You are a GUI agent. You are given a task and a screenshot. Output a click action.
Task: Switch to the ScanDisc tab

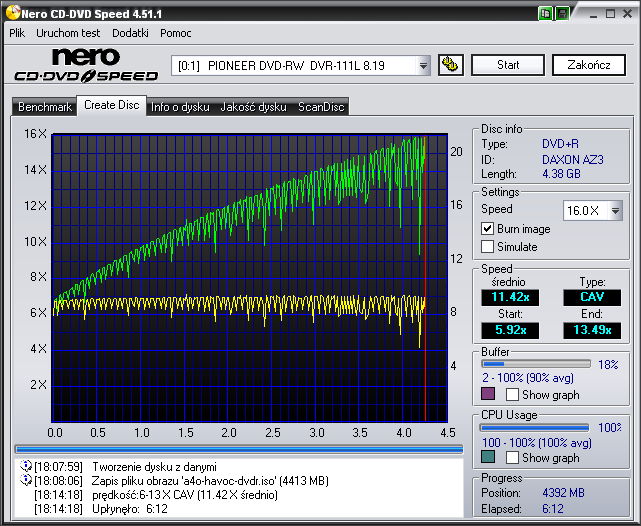[321, 107]
